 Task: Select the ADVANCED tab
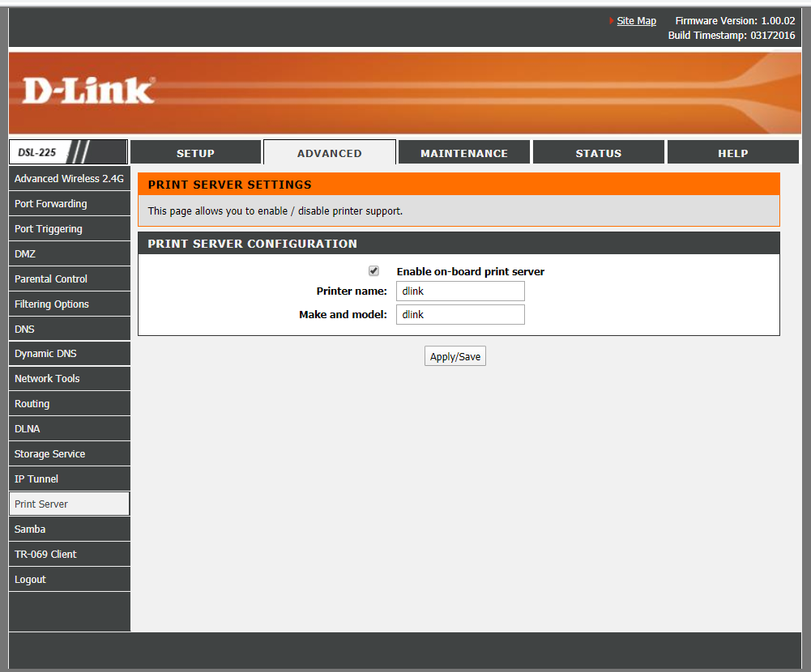coord(330,153)
